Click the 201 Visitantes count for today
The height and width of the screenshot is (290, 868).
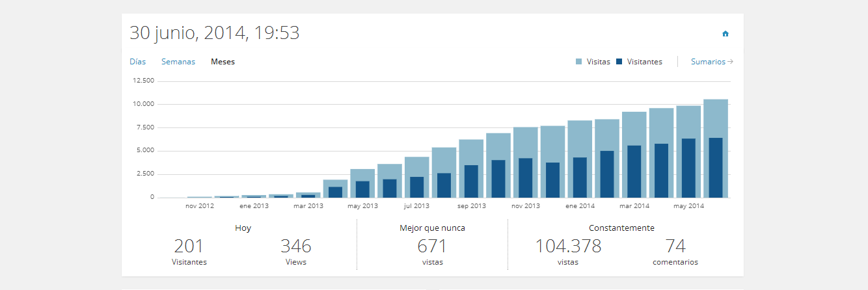tap(189, 246)
